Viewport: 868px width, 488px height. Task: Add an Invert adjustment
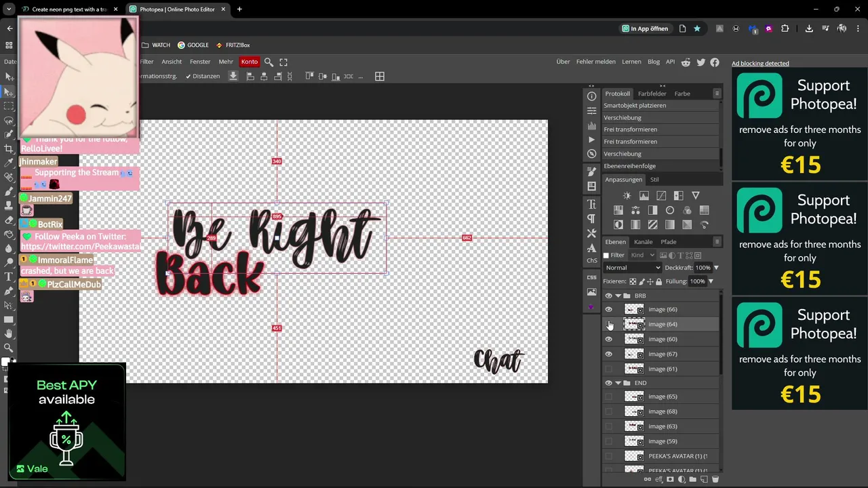[618, 224]
